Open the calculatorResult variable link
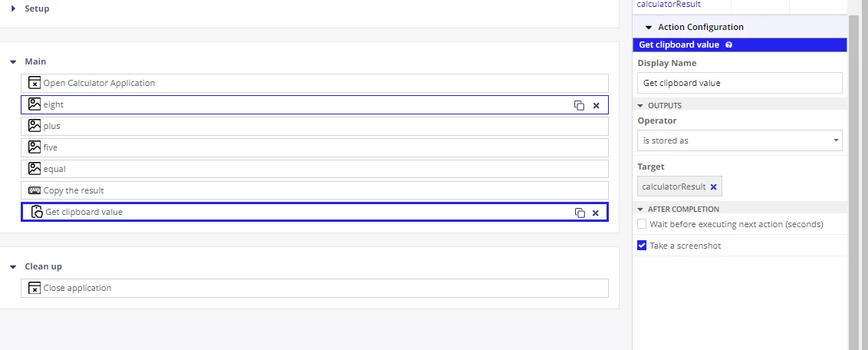This screenshot has width=868, height=350. [x=669, y=4]
